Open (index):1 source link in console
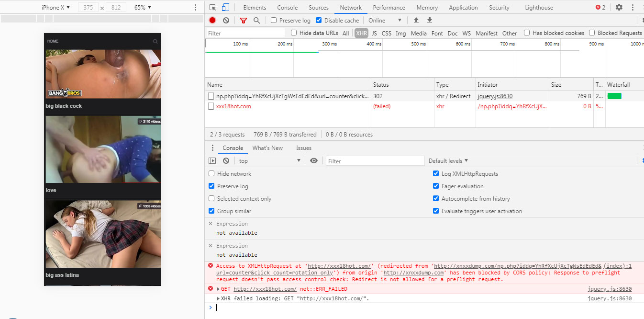644x319 pixels. [618, 266]
